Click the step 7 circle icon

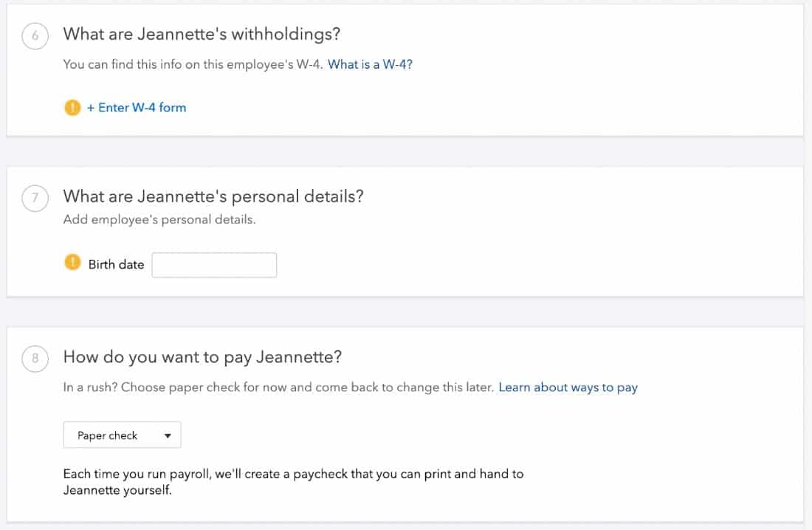[x=35, y=198]
